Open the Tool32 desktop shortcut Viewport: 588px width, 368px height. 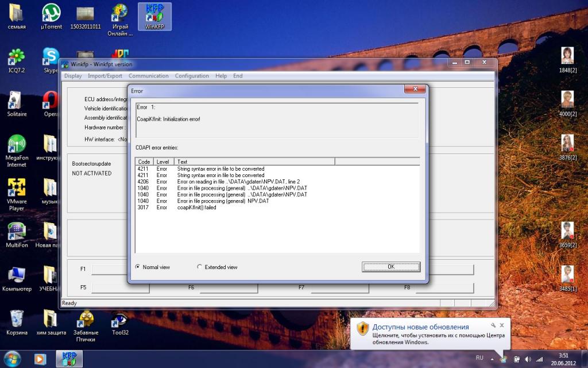(x=120, y=321)
